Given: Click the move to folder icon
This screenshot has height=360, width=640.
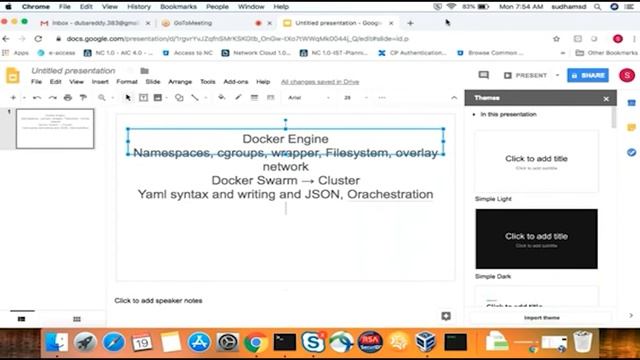Looking at the screenshot, I should coord(144,71).
